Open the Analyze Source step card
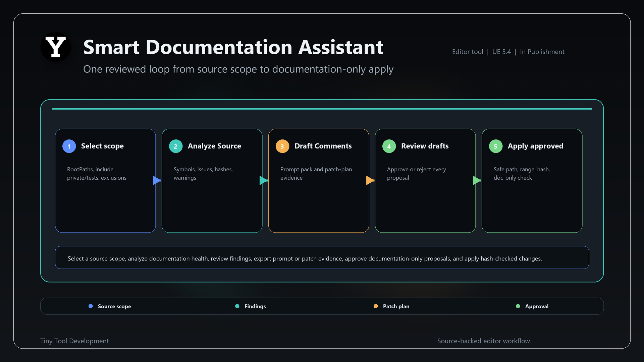This screenshot has height=362, width=644. pyautogui.click(x=212, y=181)
